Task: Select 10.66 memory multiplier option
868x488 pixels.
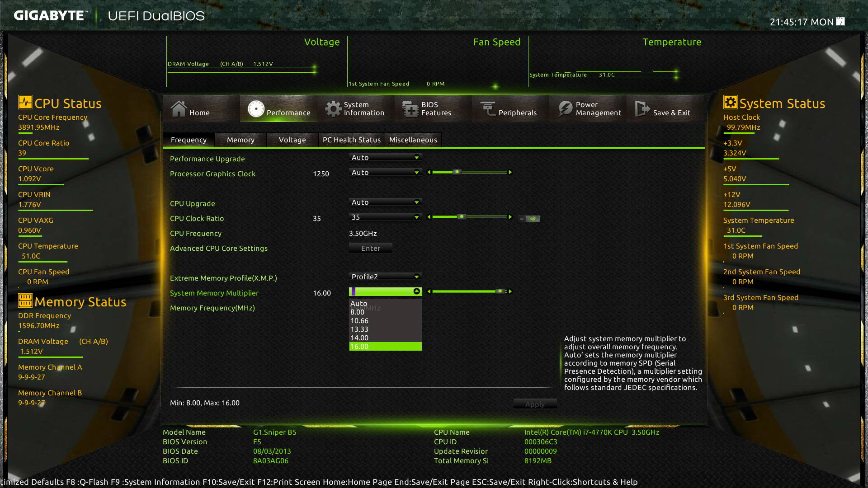Action: (x=386, y=320)
